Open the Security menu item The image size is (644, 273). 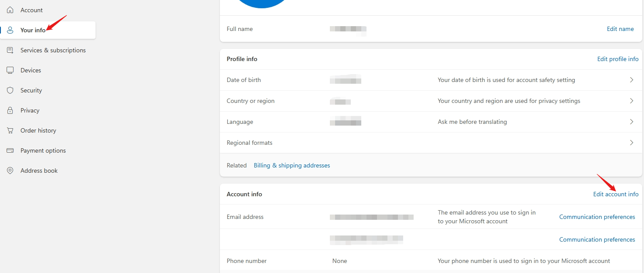pyautogui.click(x=48, y=90)
